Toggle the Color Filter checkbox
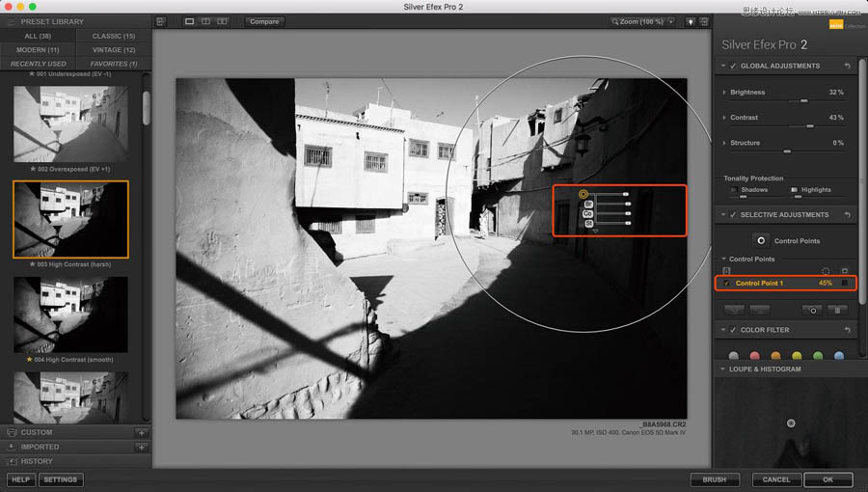868x492 pixels. 733,330
